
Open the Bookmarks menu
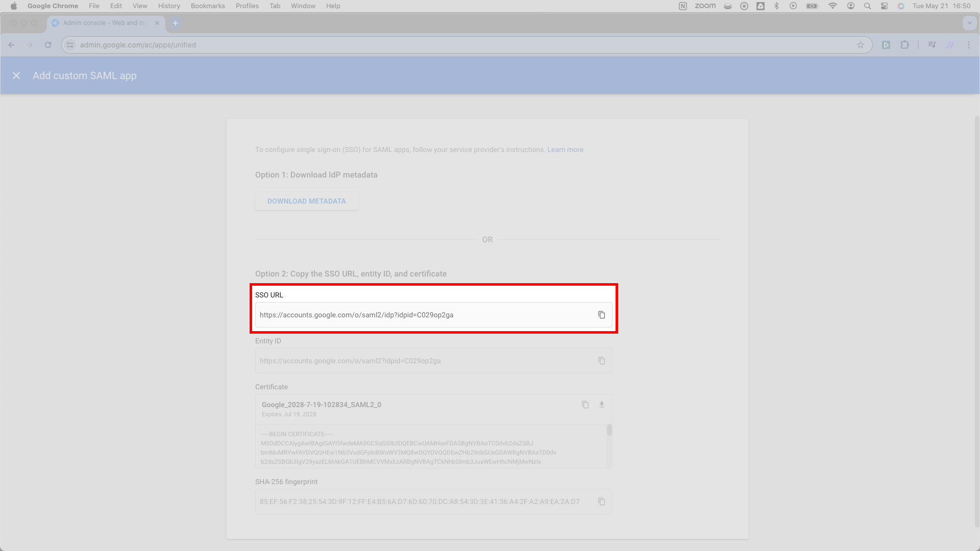coord(208,6)
